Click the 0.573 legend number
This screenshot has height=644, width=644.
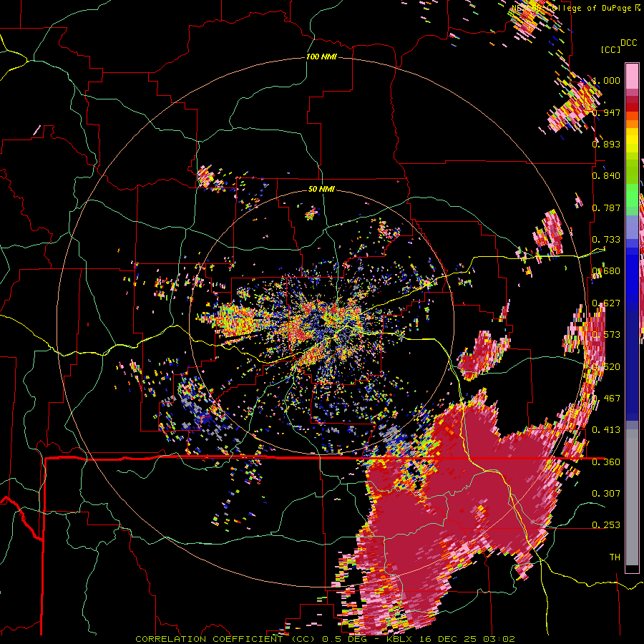point(606,334)
